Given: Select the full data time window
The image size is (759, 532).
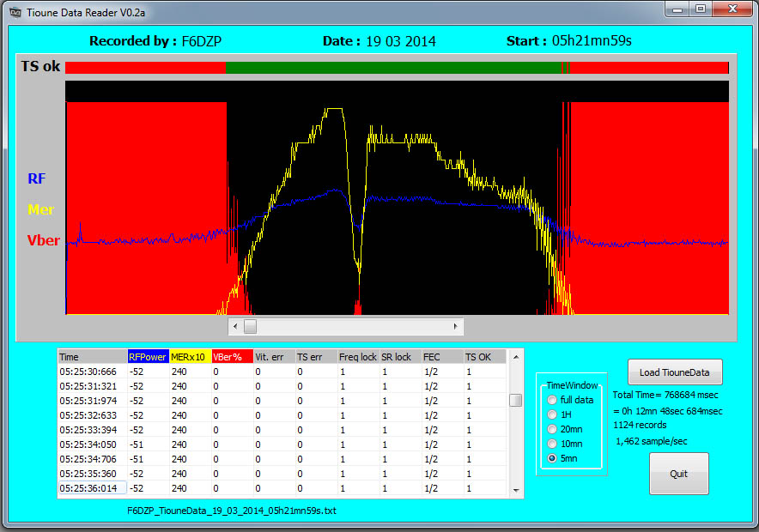Looking at the screenshot, I should (550, 400).
